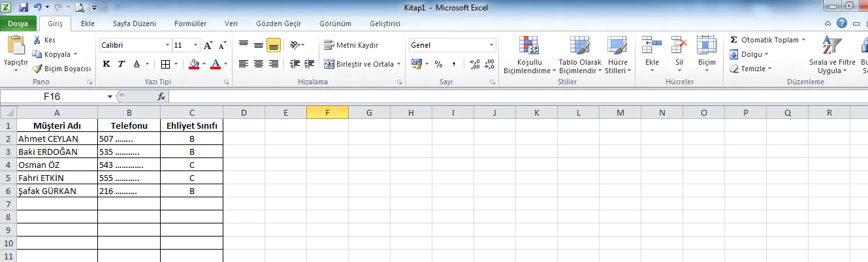Click the Otomatik Toplam sigma icon
The width and height of the screenshot is (868, 262).
pyautogui.click(x=734, y=40)
